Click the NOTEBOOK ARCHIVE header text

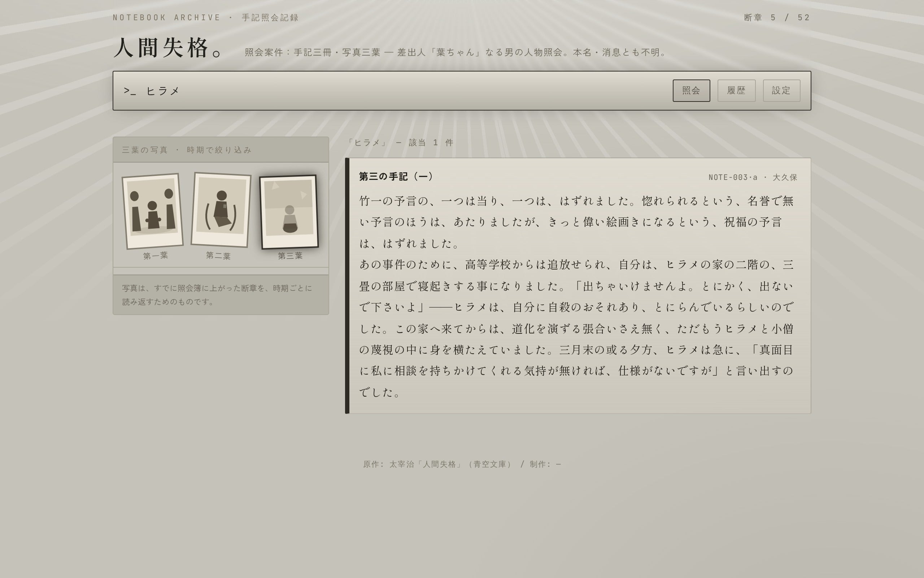(x=166, y=18)
